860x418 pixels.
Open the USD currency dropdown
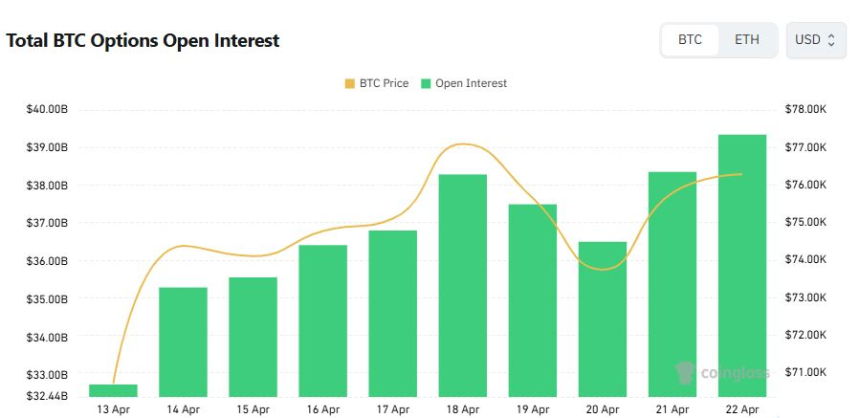click(815, 40)
